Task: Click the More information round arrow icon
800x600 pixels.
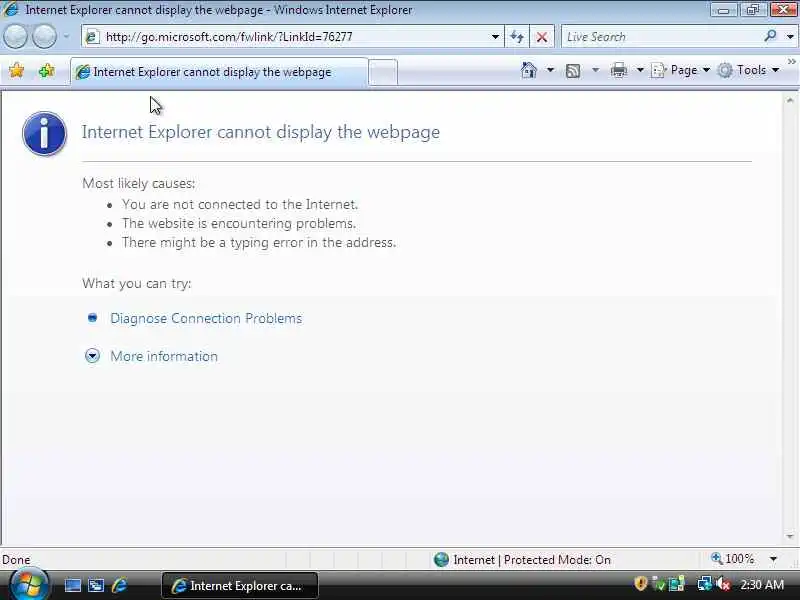Action: point(92,356)
